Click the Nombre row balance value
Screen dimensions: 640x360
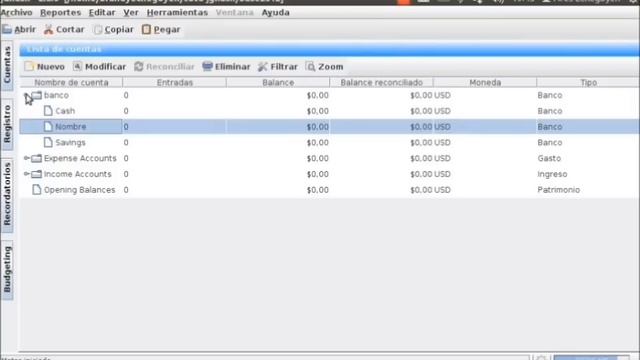[318, 127]
